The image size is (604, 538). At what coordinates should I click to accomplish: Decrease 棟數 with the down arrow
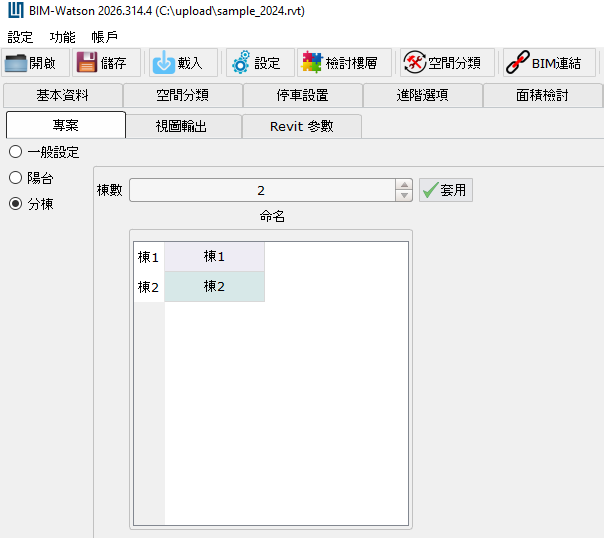click(x=403, y=196)
